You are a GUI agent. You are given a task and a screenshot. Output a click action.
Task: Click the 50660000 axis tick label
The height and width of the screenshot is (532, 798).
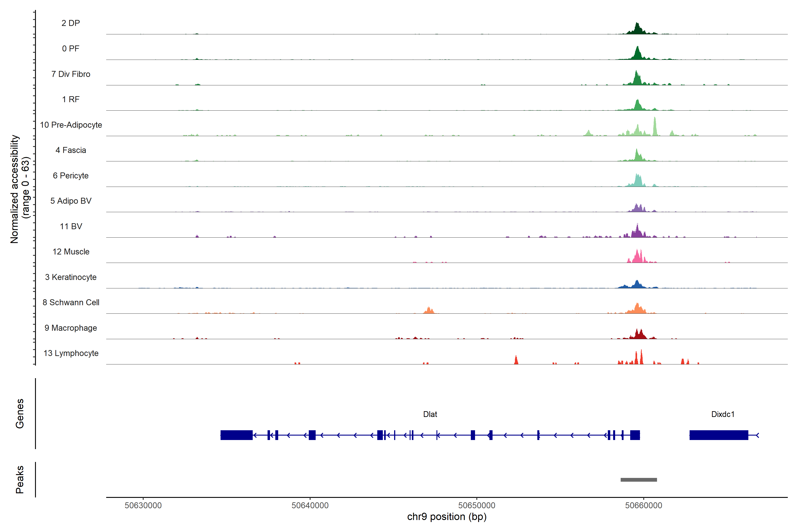click(643, 506)
